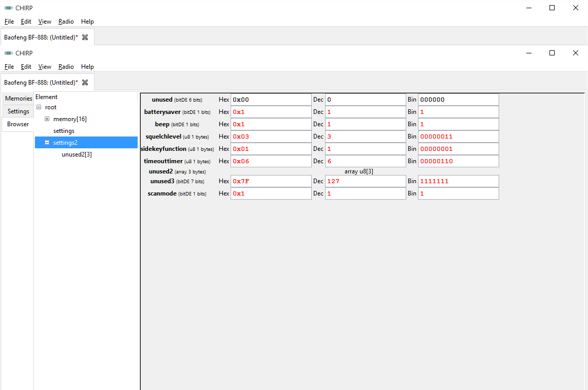Click the CHIRP app icon in the front window title bar
Image resolution: width=588 pixels, height=390 pixels.
pos(8,53)
